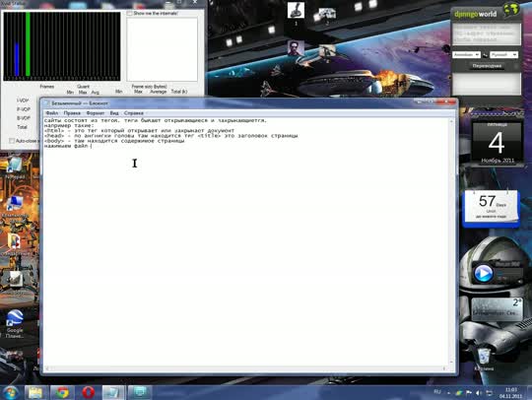Image resolution: width=532 pixels, height=400 pixels.
Task: Click the Notepad horizontal scrollbar
Action: (x=245, y=368)
